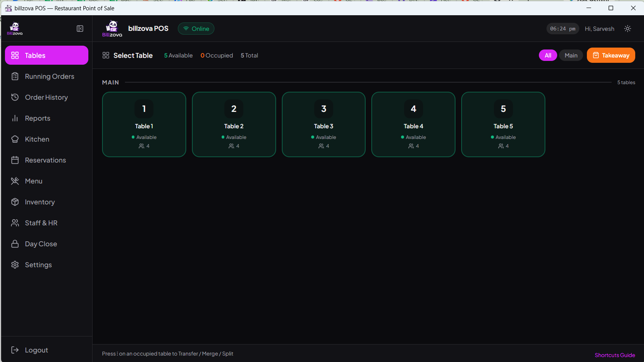Click the seats icon on Table 3

pyautogui.click(x=321, y=146)
